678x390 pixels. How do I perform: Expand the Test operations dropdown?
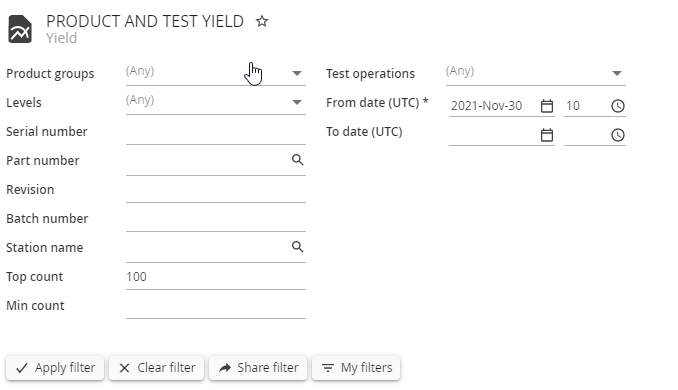(x=536, y=74)
